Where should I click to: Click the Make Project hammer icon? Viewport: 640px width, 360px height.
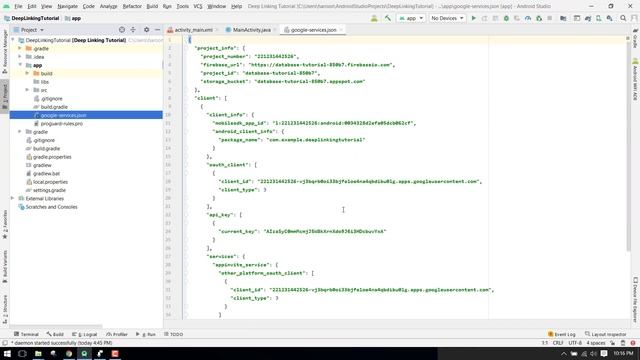[x=387, y=18]
